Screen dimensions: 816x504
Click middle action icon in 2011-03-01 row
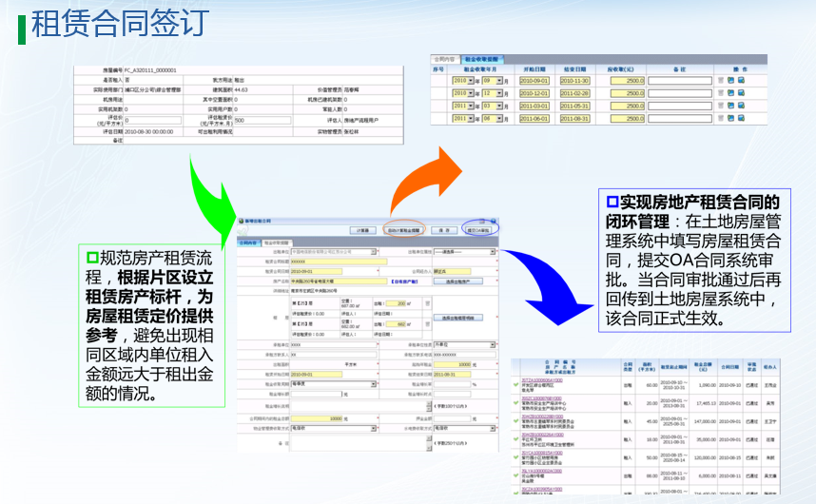(x=730, y=106)
